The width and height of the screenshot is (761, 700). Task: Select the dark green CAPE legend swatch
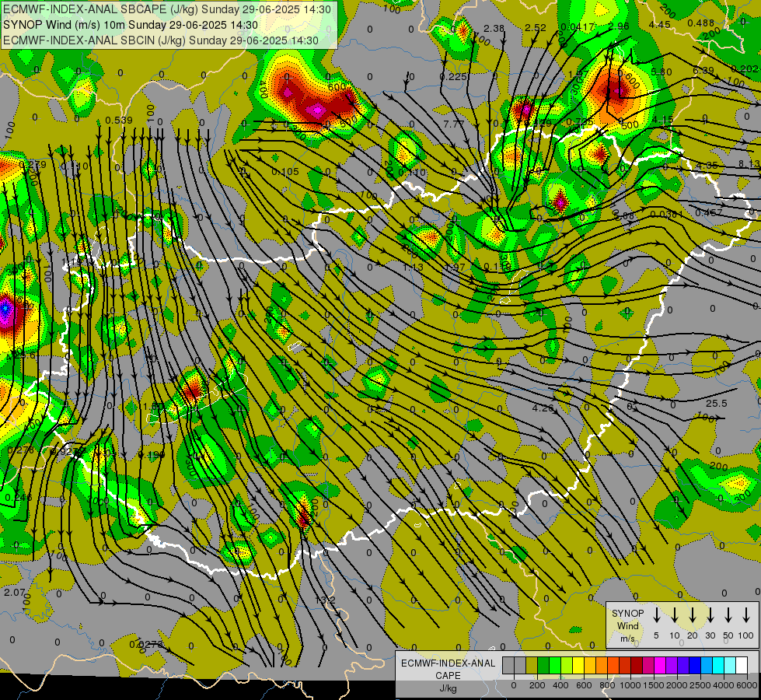pos(543,666)
